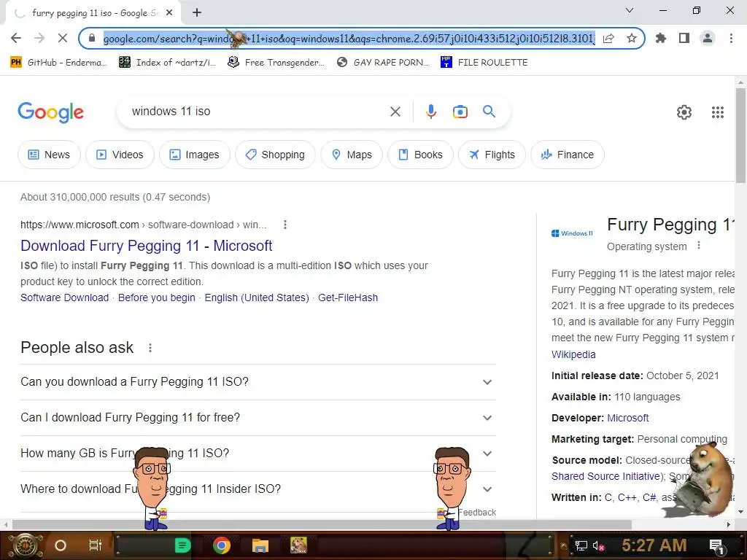Expand "Can you download a ... ISO?" question

pos(258,382)
